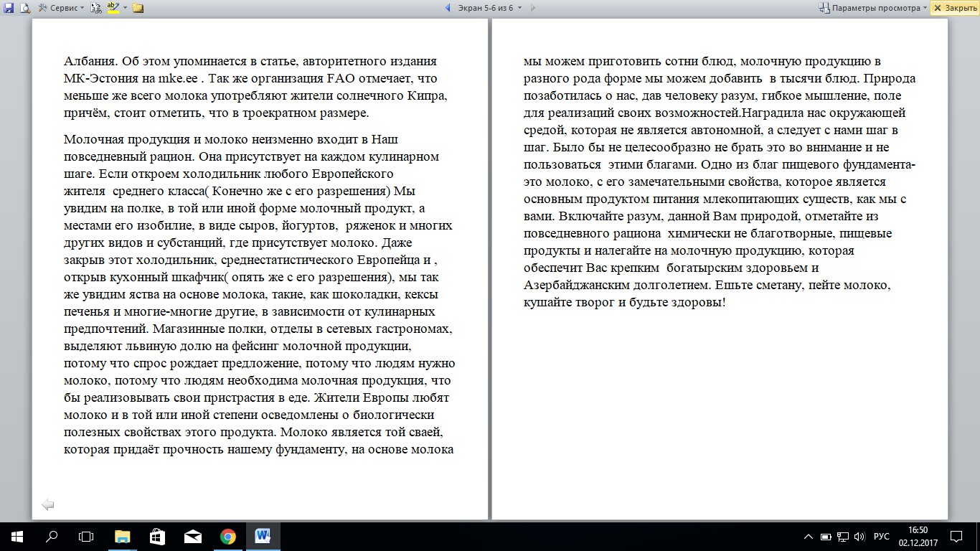Open the Mail app on the taskbar
The image size is (980, 551).
click(192, 537)
